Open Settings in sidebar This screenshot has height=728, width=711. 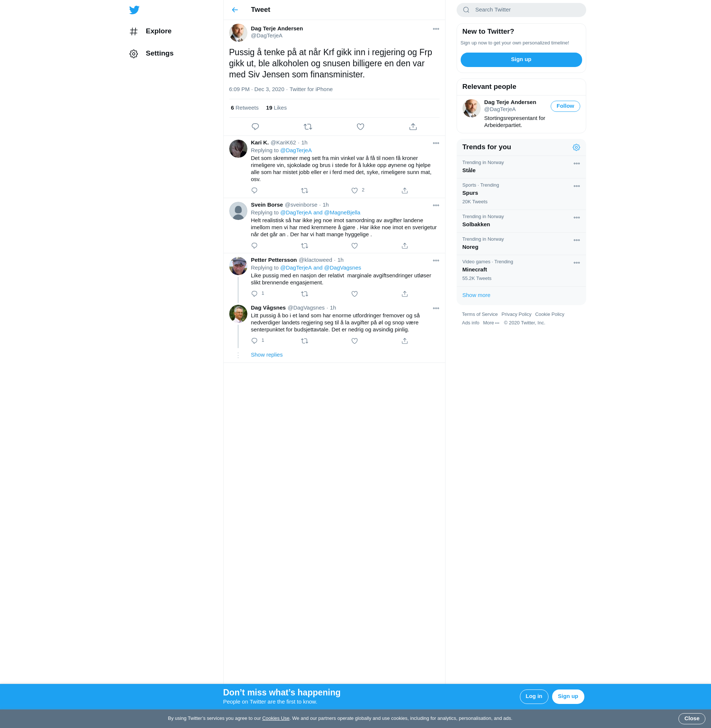(x=151, y=53)
